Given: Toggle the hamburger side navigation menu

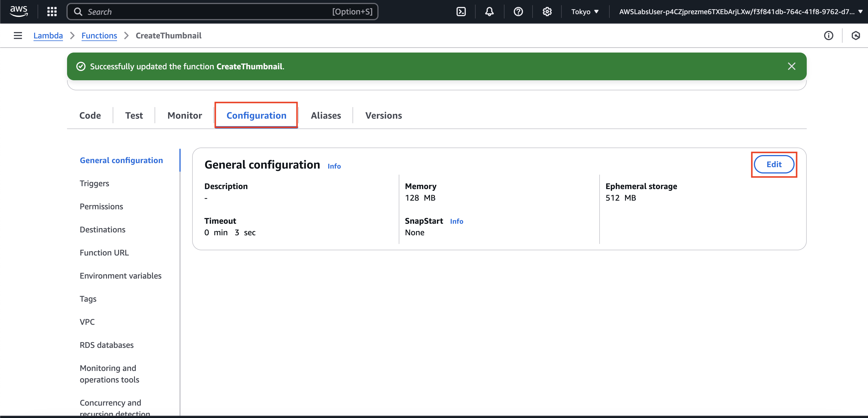Looking at the screenshot, I should 18,35.
